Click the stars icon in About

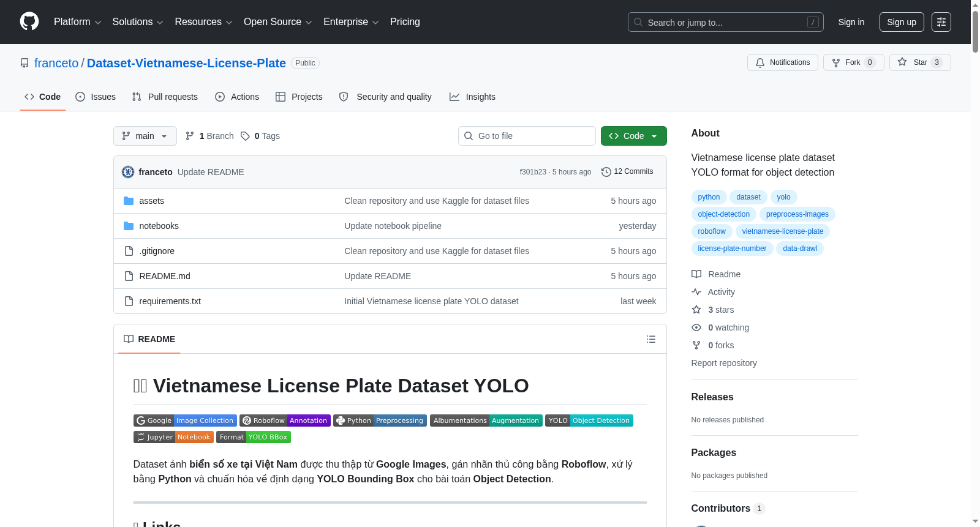696,310
